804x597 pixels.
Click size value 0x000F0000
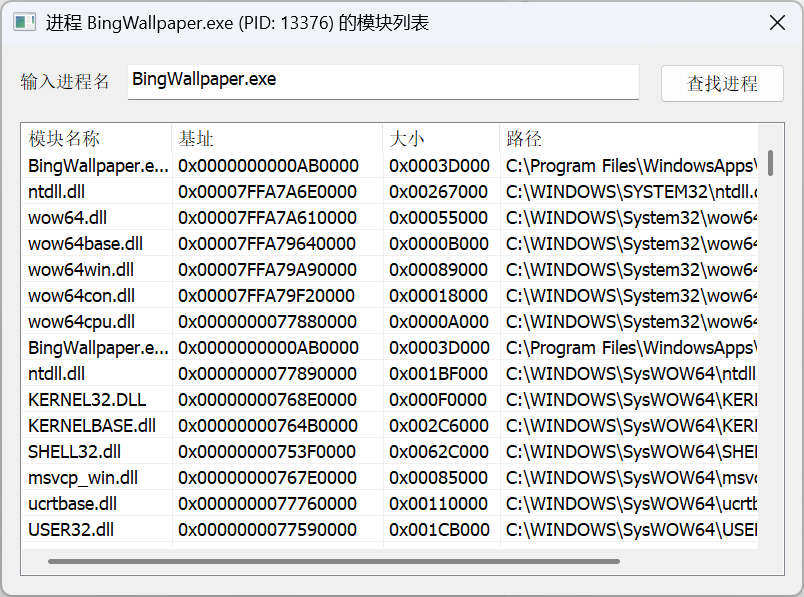438,400
